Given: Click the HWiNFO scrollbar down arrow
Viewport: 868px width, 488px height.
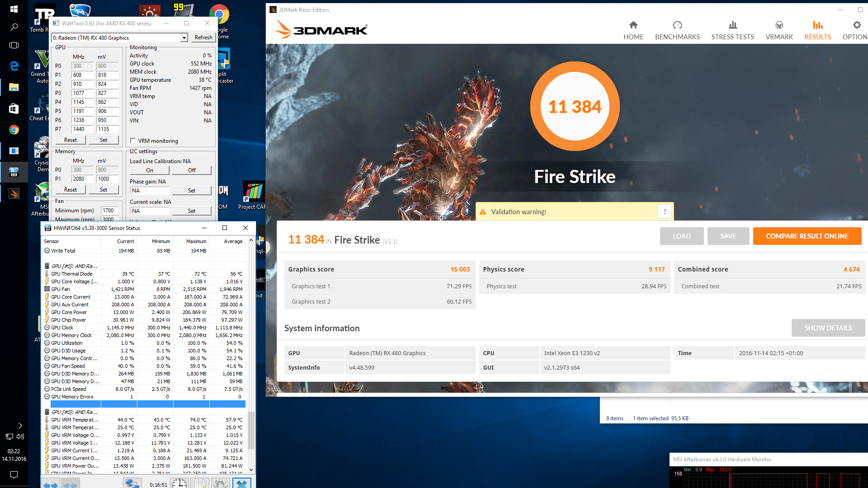Looking at the screenshot, I should [251, 470].
